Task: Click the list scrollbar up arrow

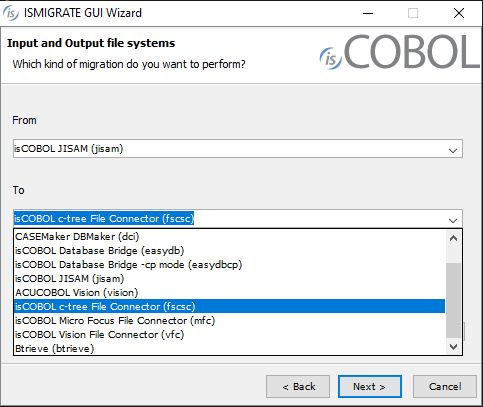Action: coord(453,238)
